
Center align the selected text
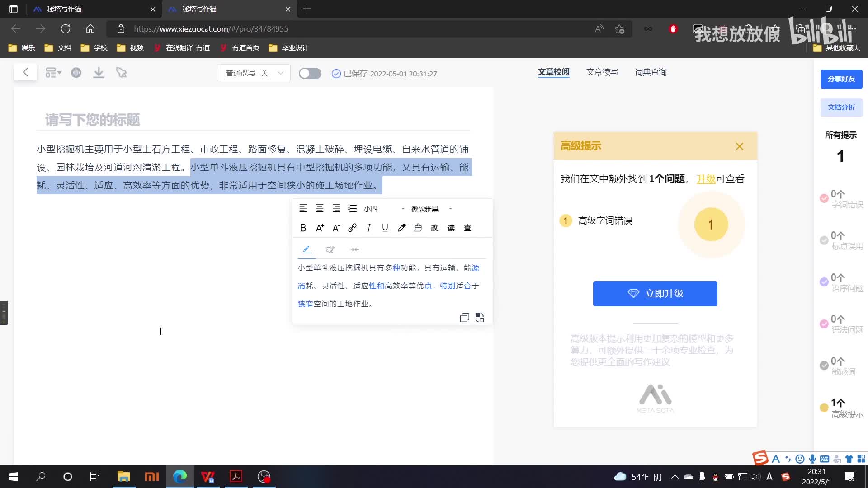(x=320, y=209)
